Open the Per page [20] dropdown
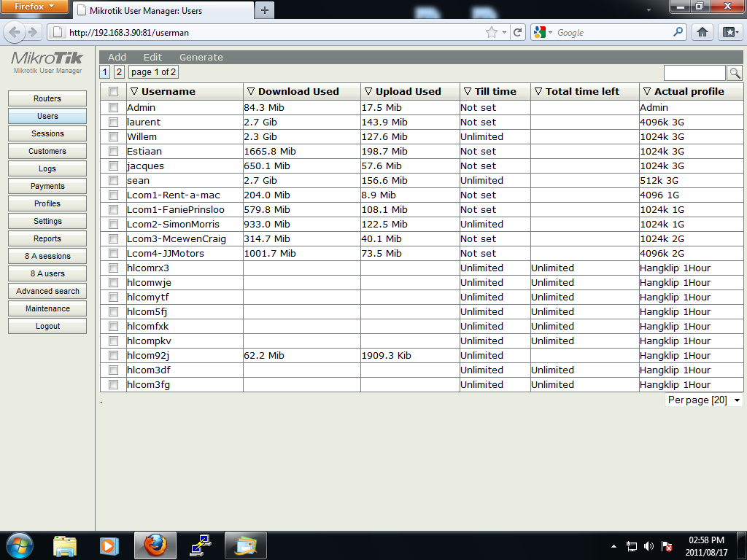The width and height of the screenshot is (747, 560). [x=704, y=400]
